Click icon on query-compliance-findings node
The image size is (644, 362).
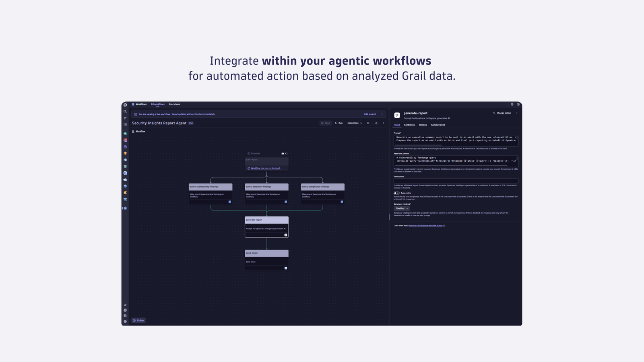(342, 202)
